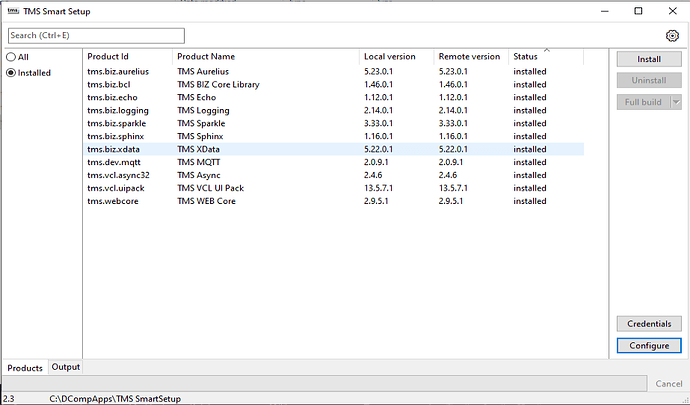This screenshot has height=405, width=690.
Task: Maximize the TMS Smart Setup window
Action: click(638, 11)
